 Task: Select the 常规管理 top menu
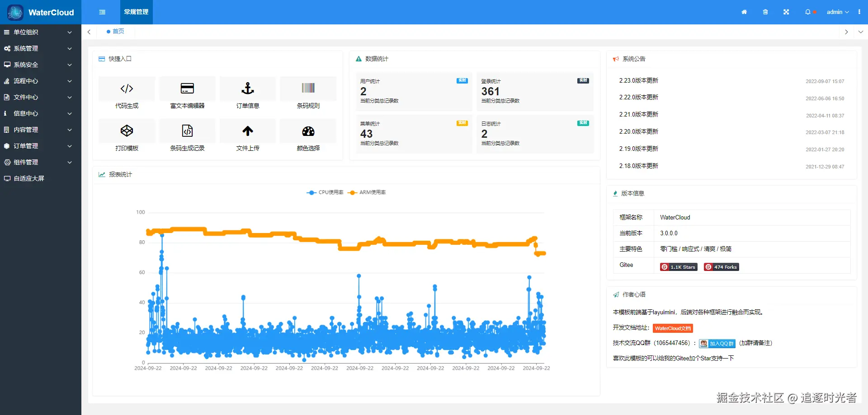click(x=136, y=12)
